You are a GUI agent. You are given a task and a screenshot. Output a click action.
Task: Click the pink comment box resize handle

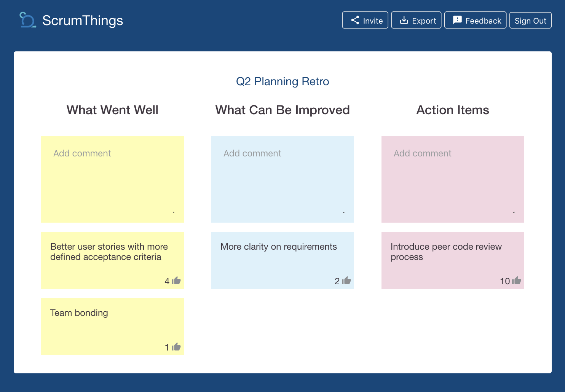pyautogui.click(x=514, y=212)
